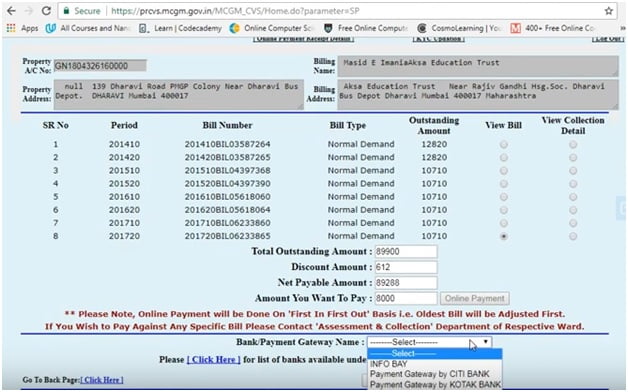Click the Total Outstanding Amount field

[406, 251]
